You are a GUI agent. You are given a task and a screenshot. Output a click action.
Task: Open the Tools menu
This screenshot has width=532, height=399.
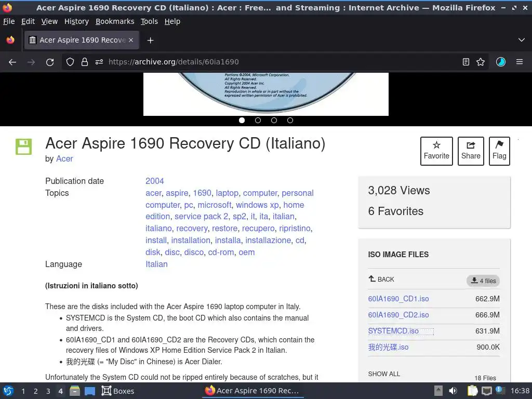click(x=149, y=21)
